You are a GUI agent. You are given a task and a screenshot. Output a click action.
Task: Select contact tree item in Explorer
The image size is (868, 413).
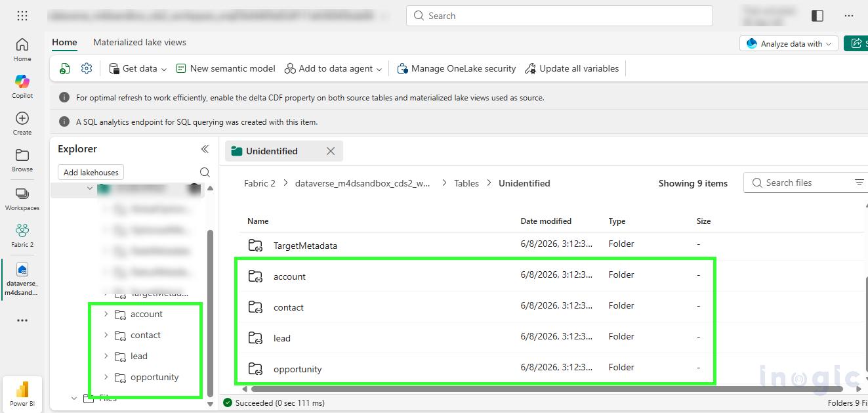pos(146,335)
